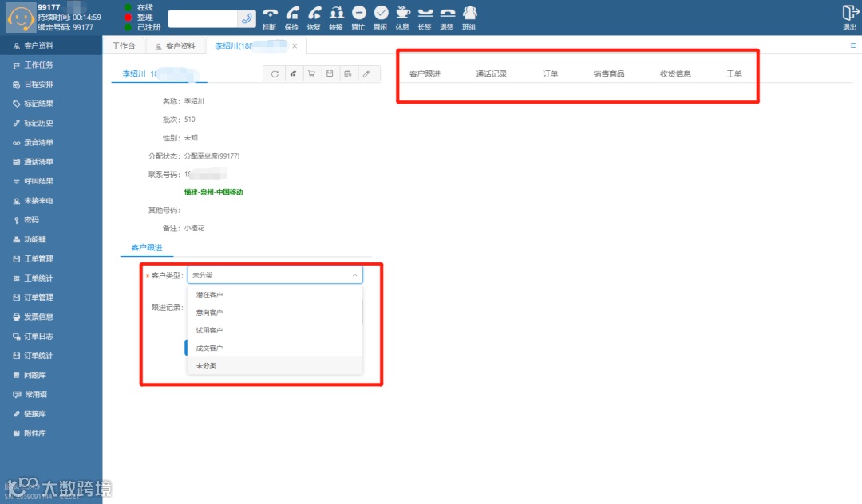Click the 退签 sign-out icon

(x=447, y=13)
